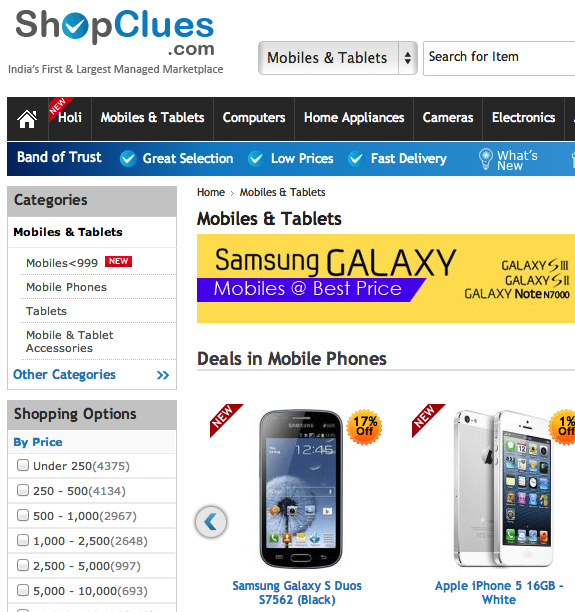Viewport: 575px width, 612px height.
Task: Enable the 2,500 - 5,000 price checkbox
Action: pos(23,565)
